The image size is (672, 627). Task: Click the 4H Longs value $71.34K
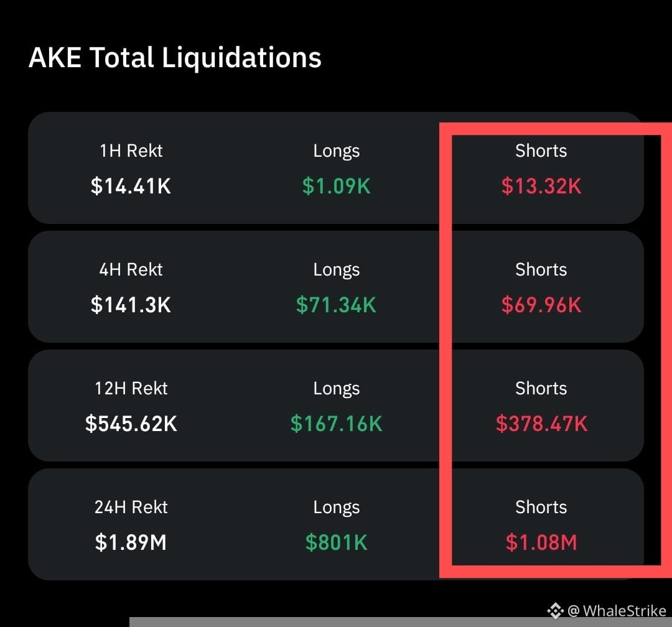(x=337, y=305)
